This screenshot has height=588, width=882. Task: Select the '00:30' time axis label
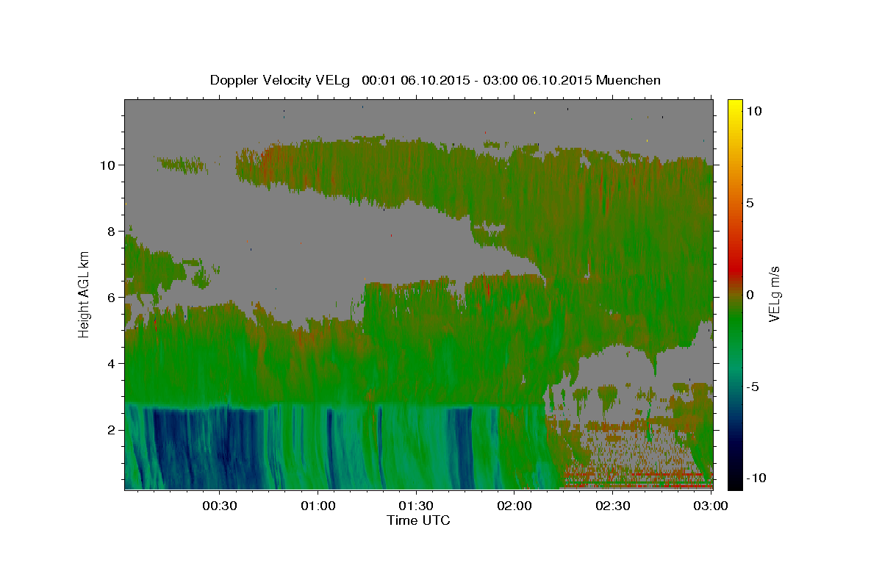click(219, 506)
